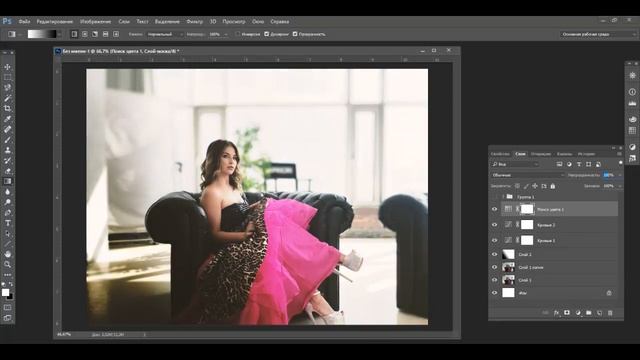
Task: Click the lock position icon
Action: (x=535, y=186)
